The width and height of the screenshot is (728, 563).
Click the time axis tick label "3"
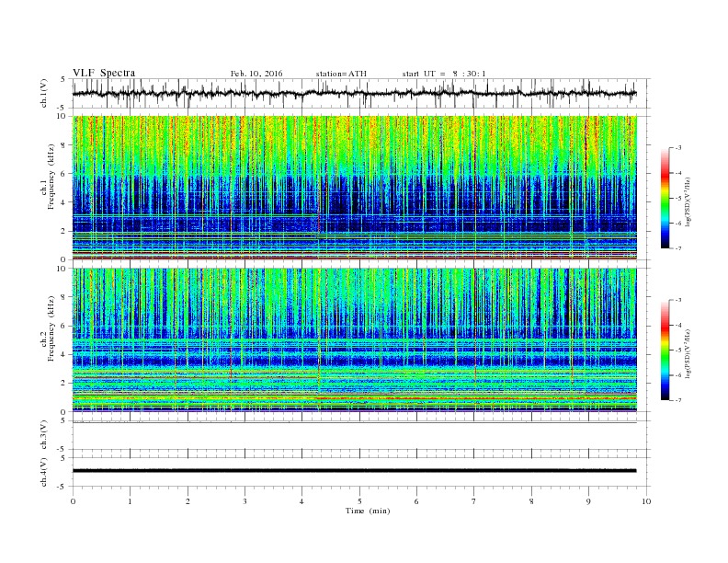tap(245, 501)
